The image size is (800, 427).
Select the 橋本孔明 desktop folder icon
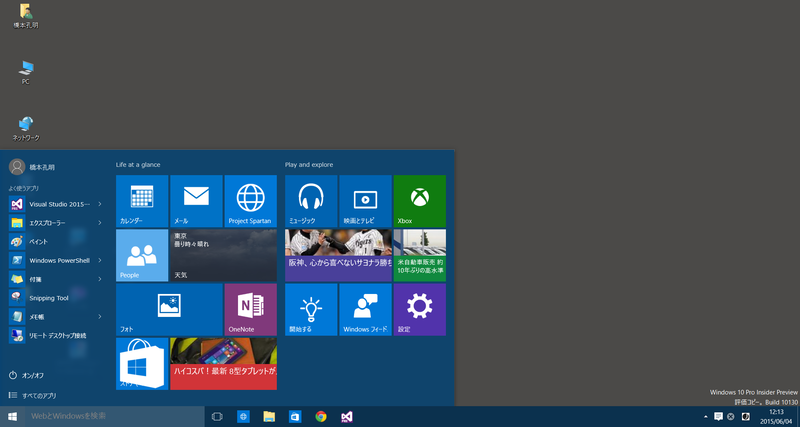pyautogui.click(x=26, y=16)
